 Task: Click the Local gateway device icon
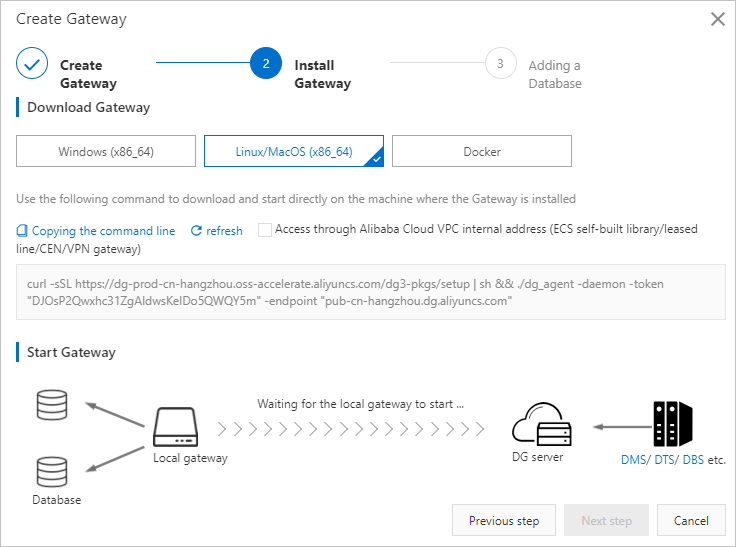coord(176,427)
